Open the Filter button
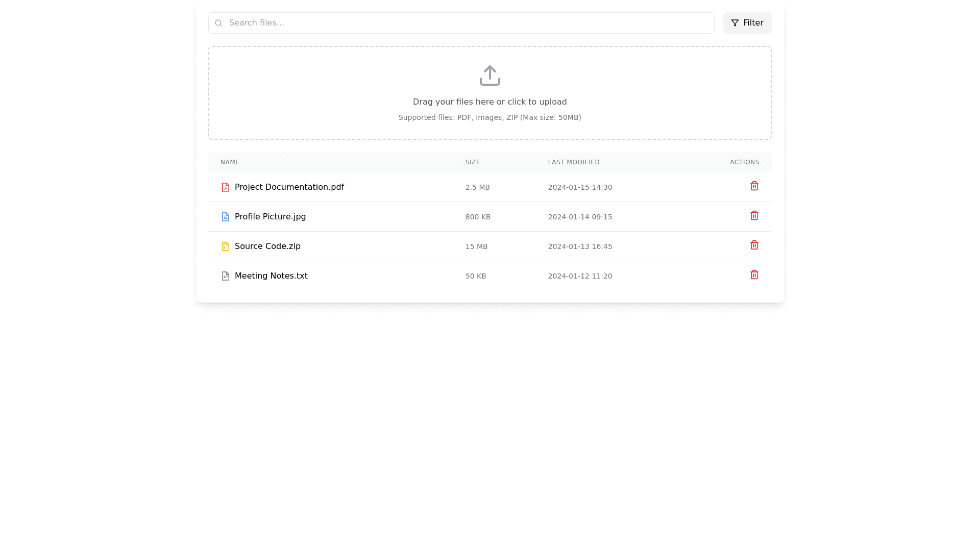Viewport: 980px width, 551px height. [x=747, y=23]
